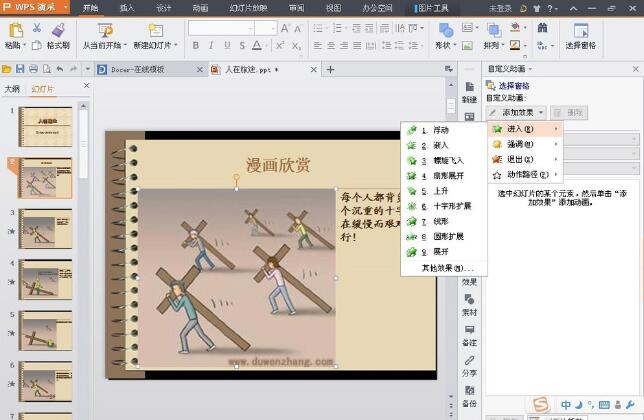Screen dimensions: 644x420
Task: Undo the last action
Action: [x=60, y=69]
